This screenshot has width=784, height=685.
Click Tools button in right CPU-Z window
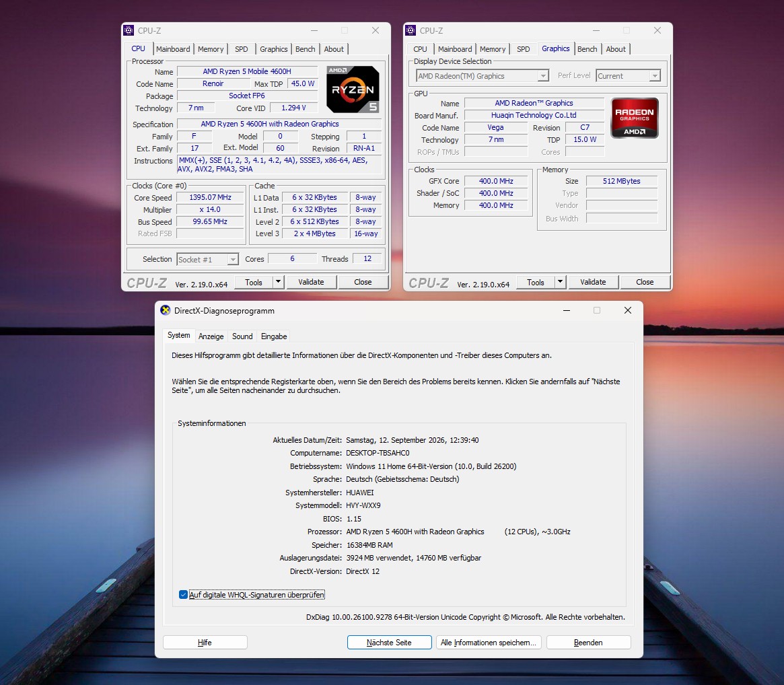pyautogui.click(x=536, y=282)
